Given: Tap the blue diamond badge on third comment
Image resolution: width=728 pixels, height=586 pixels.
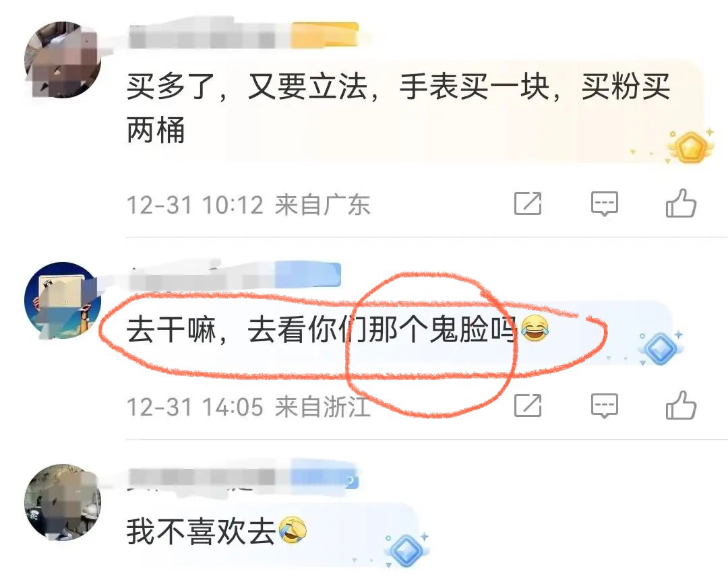Looking at the screenshot, I should [406, 550].
